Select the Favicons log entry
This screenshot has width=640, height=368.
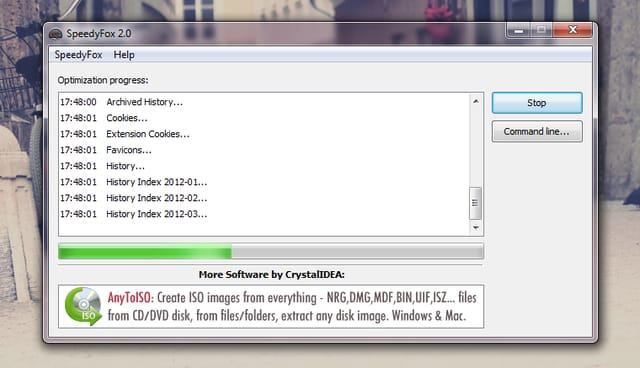106,150
